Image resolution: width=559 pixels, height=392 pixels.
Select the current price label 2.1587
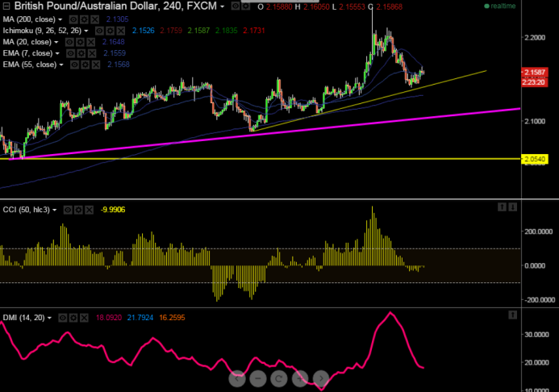coord(535,73)
